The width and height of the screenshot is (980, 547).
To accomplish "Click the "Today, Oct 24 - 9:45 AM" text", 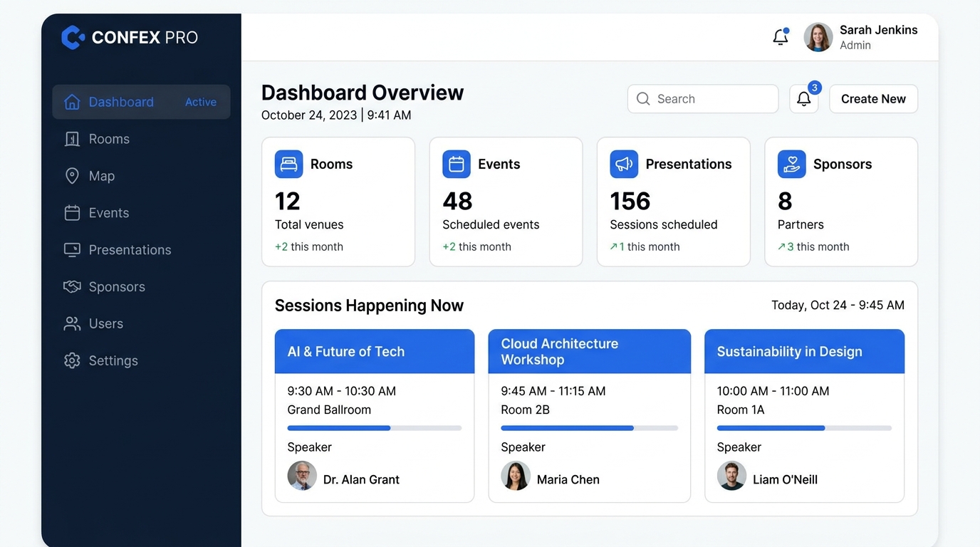I will 838,305.
